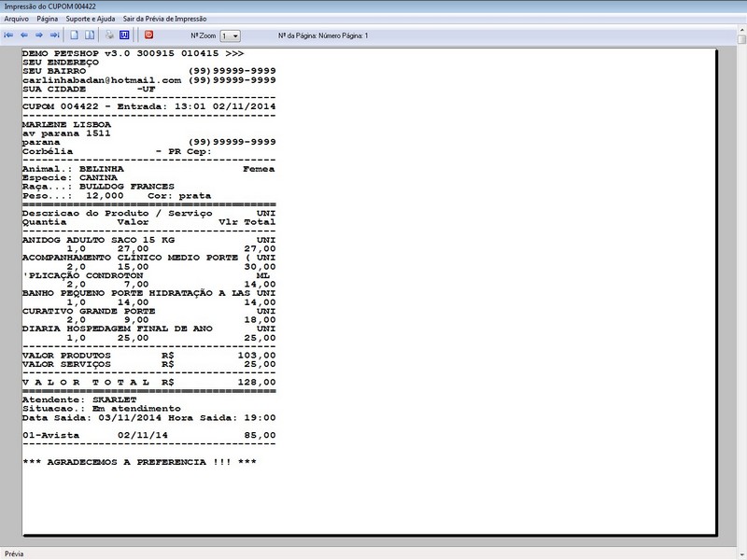Viewport: 747px width, 560px height.
Task: Click 'Atendente: SKARLET' line
Action: [x=79, y=400]
